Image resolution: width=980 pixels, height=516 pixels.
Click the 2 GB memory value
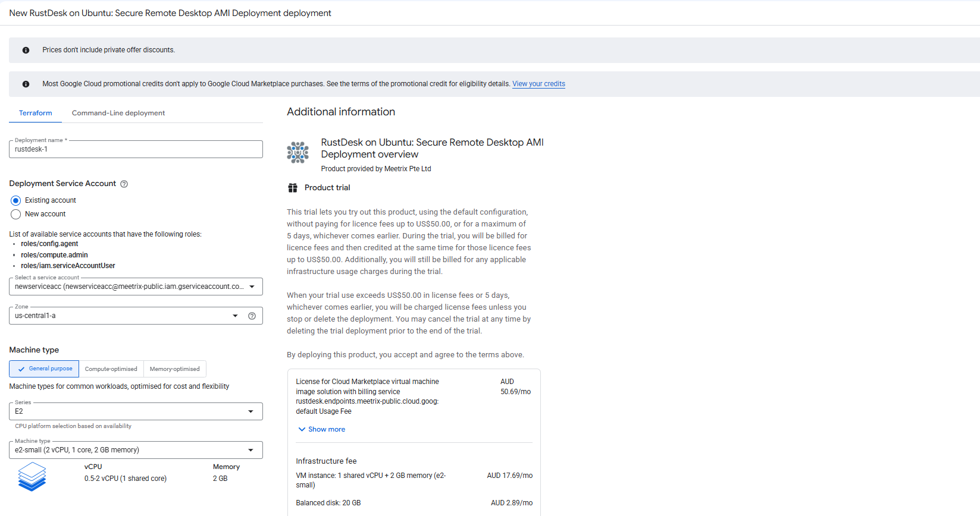point(220,479)
